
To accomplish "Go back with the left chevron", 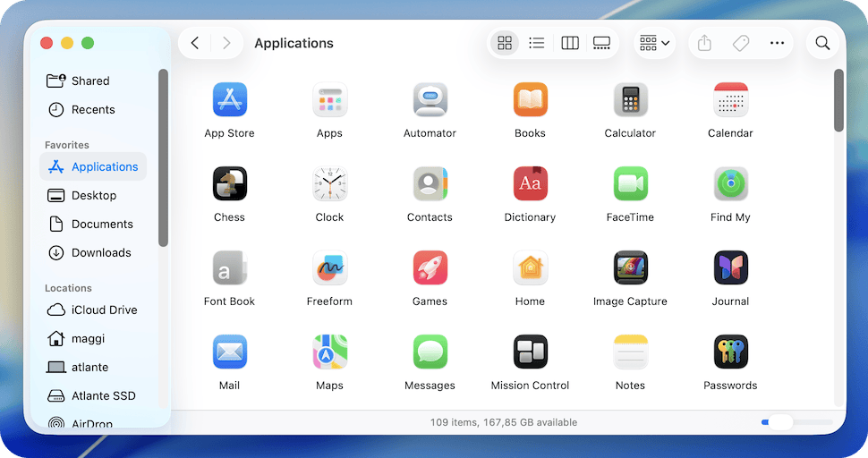I will coord(195,43).
